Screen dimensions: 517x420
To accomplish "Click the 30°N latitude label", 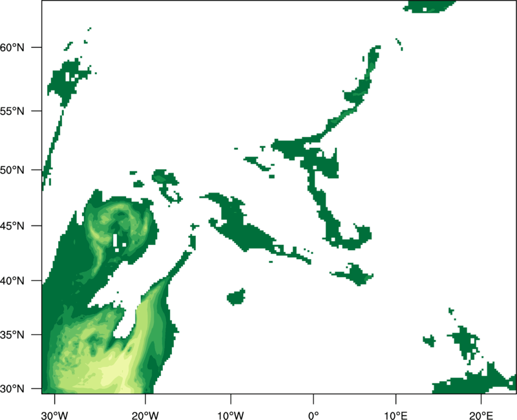I will 12,389.
